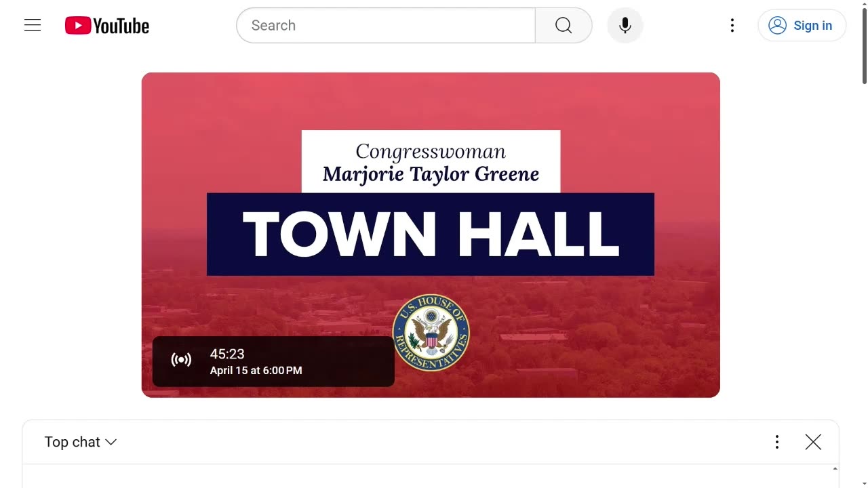
Task: Click the chat scroll up arrow
Action: (x=835, y=468)
